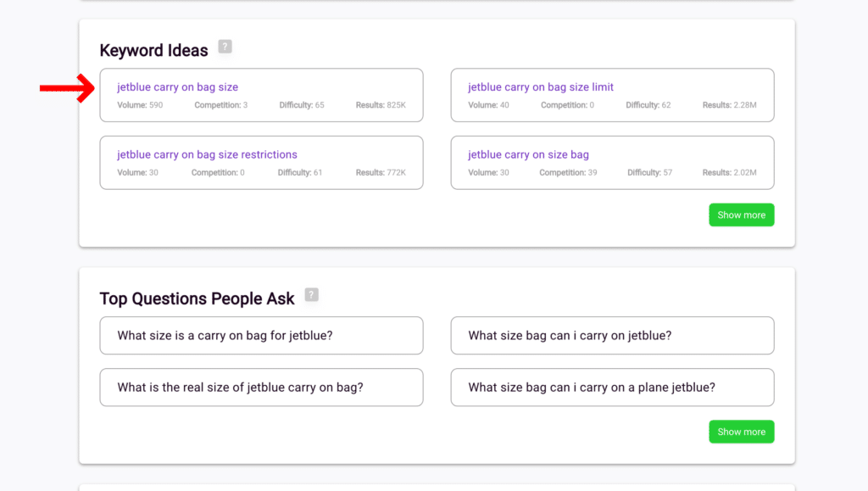868x491 pixels.
Task: Click the 'Top Questions People Ask' heading
Action: [197, 299]
